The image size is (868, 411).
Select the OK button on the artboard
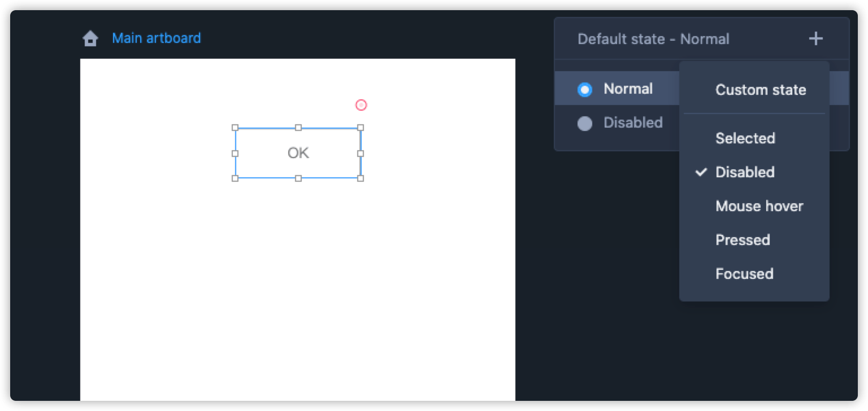click(298, 153)
